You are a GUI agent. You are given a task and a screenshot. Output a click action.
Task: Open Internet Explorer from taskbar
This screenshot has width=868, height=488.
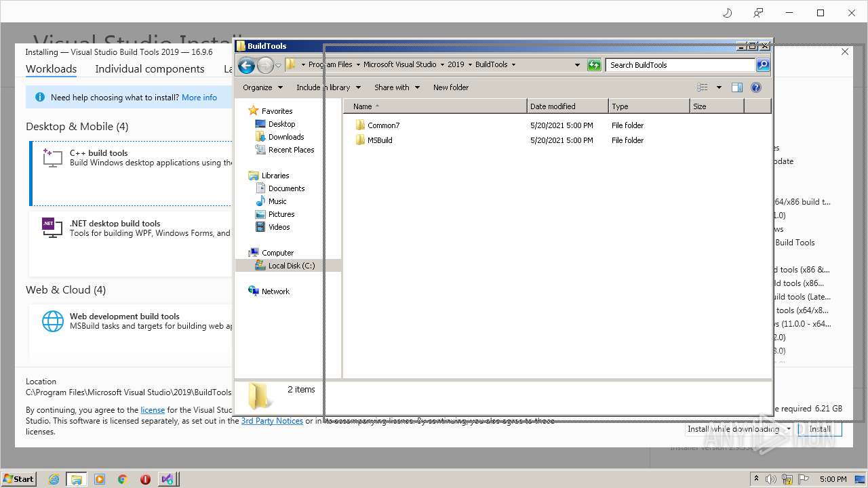[x=54, y=479]
